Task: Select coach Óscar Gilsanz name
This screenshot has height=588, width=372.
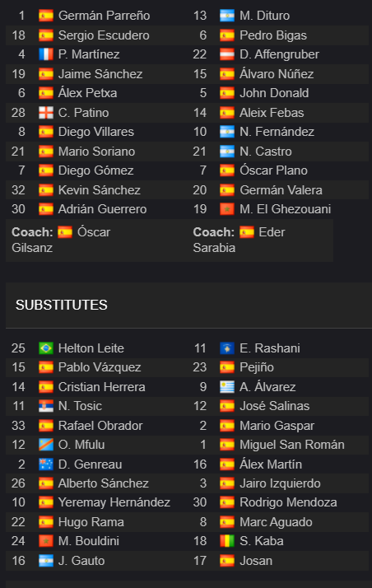Action: tap(61, 240)
